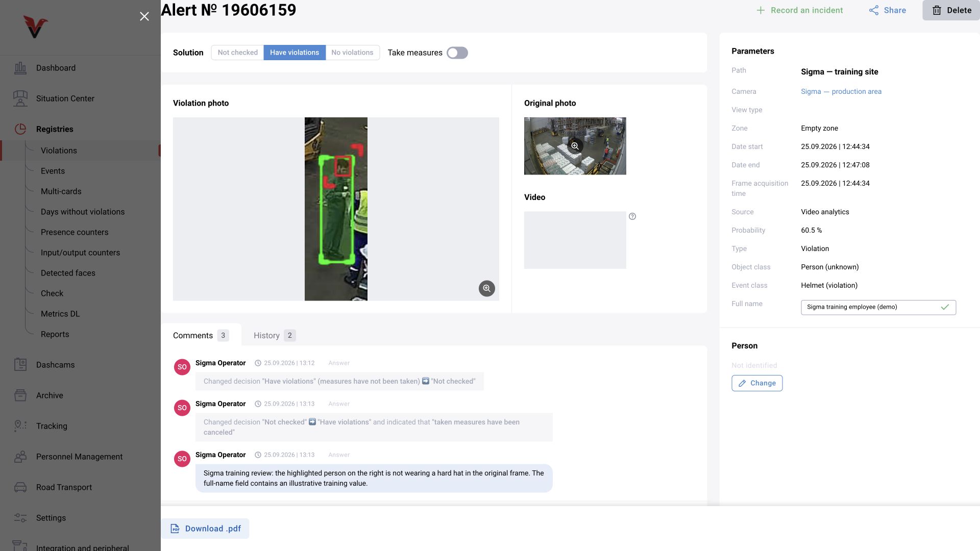The image size is (980, 551).
Task: Select the Have violations solution
Action: point(295,53)
